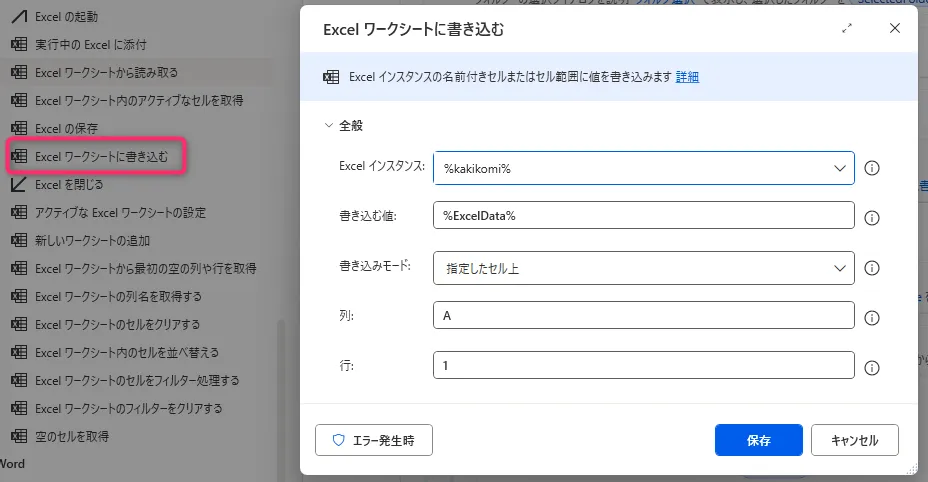This screenshot has width=928, height=482.
Task: Open the エラー発生時 settings button
Action: (374, 440)
